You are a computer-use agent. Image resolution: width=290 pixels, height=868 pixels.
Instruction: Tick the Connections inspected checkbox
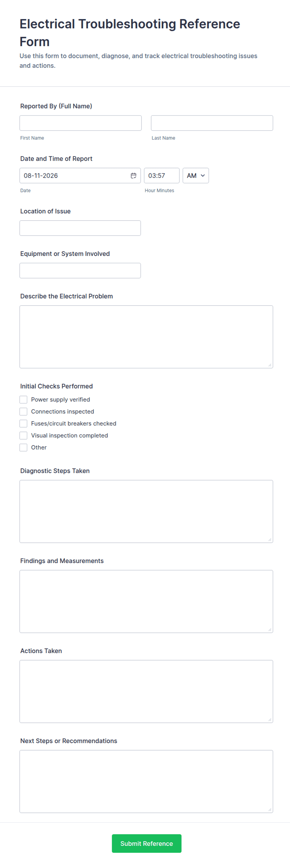(x=23, y=412)
